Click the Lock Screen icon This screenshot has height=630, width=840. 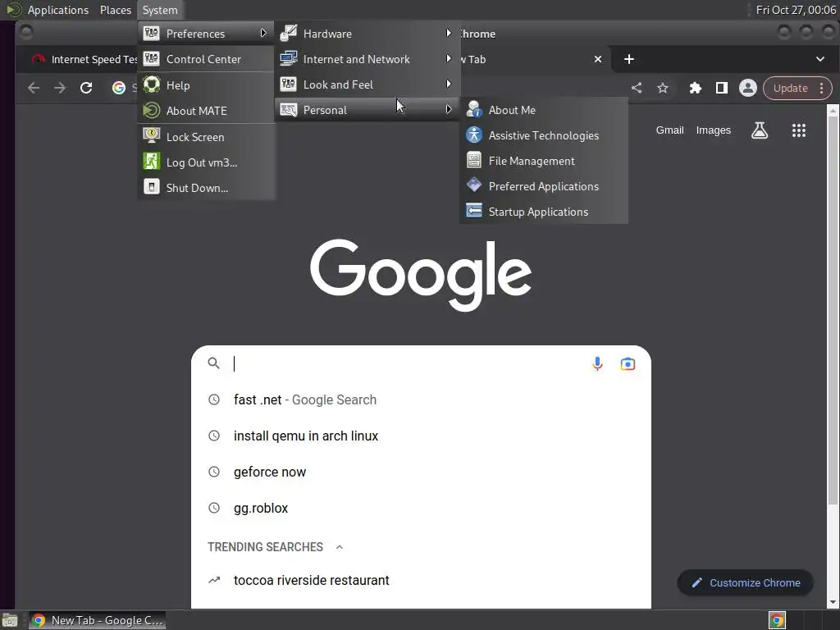[x=152, y=135]
